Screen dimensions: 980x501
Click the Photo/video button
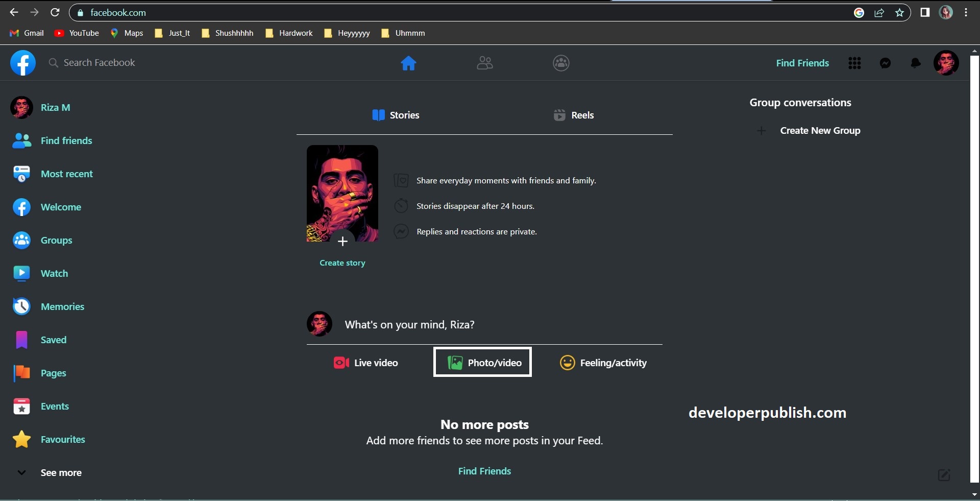point(483,362)
